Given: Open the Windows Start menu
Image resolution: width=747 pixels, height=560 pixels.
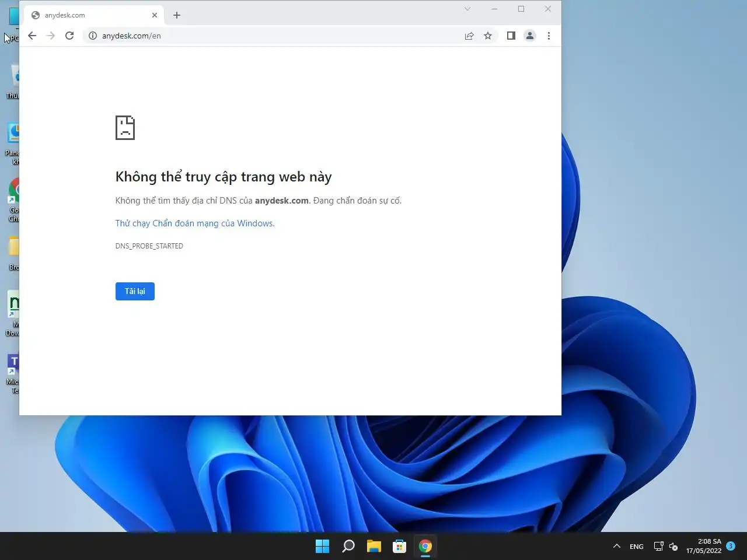Looking at the screenshot, I should (322, 546).
